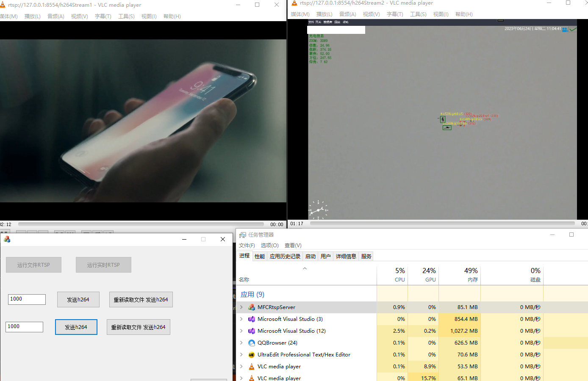Switch to the 启动 tab
This screenshot has height=381, width=588.
(311, 257)
